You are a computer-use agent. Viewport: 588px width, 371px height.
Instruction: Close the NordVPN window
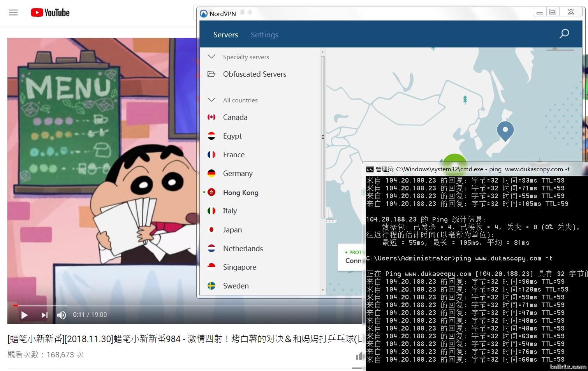[571, 12]
